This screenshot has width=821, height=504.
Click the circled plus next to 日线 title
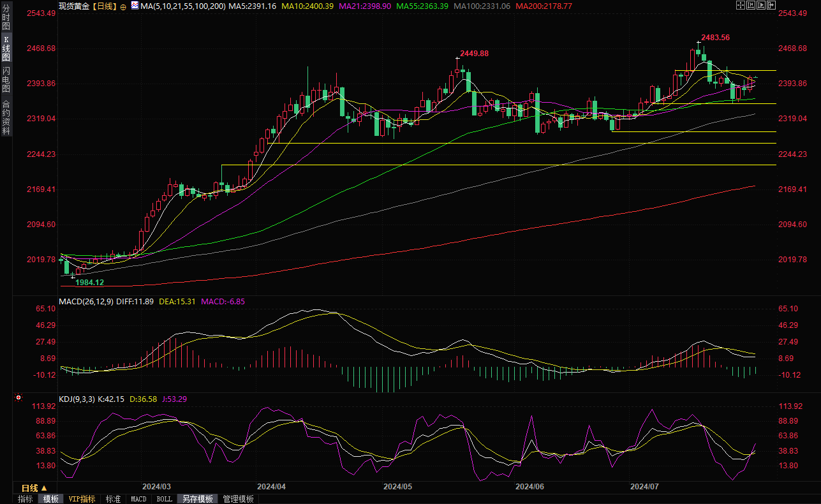123,6
